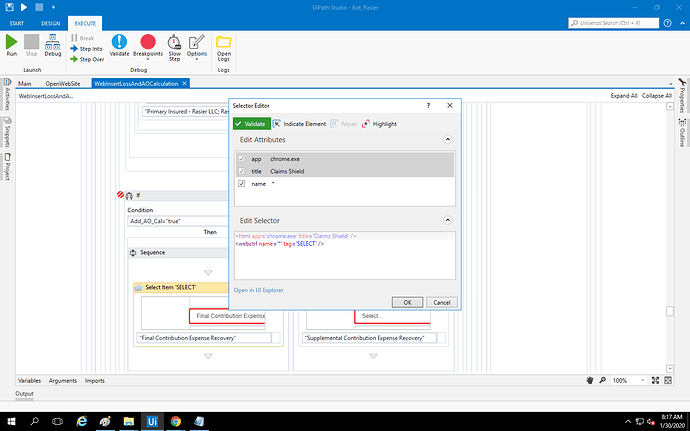The image size is (690, 431).
Task: Click Collapse All in designer
Action: coord(657,96)
